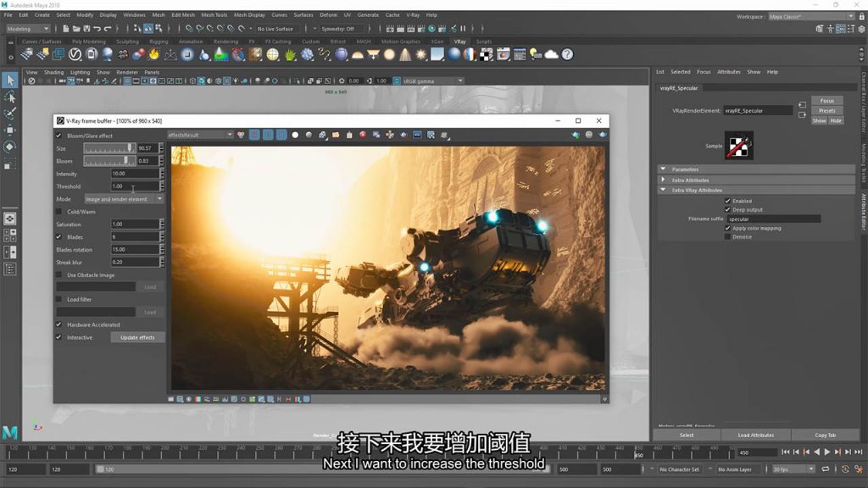Click the V-Ray logo shelf icon

(x=75, y=54)
